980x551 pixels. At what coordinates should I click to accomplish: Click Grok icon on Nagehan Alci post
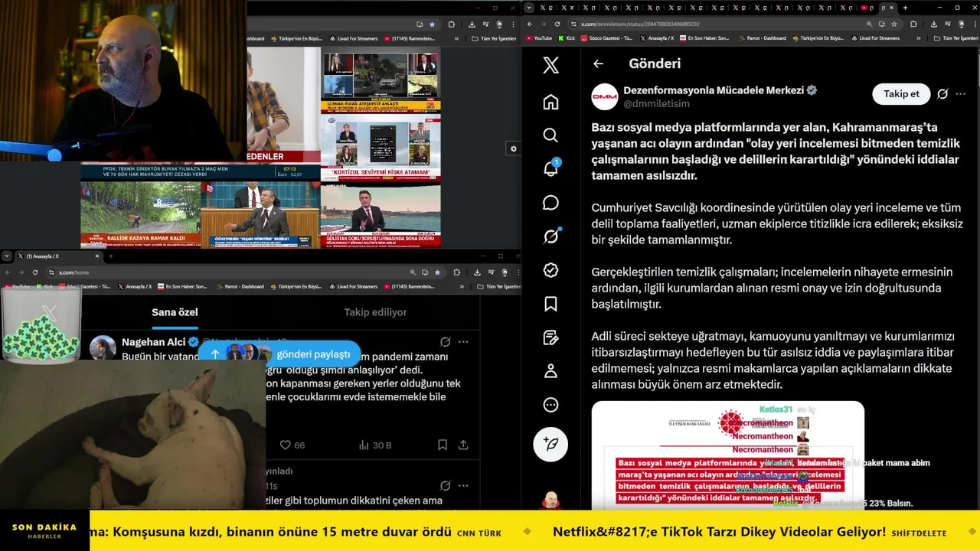click(445, 342)
